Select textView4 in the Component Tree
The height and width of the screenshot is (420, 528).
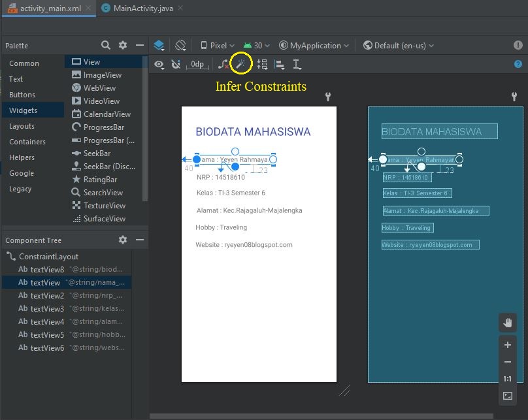tap(46, 321)
